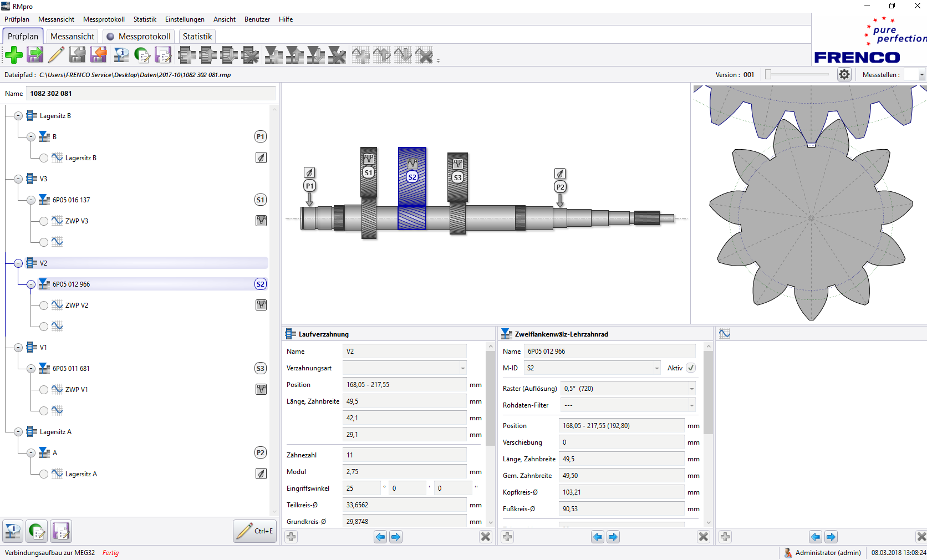The height and width of the screenshot is (560, 927).
Task: Toggle the Aktiv checkbox
Action: coord(691,368)
